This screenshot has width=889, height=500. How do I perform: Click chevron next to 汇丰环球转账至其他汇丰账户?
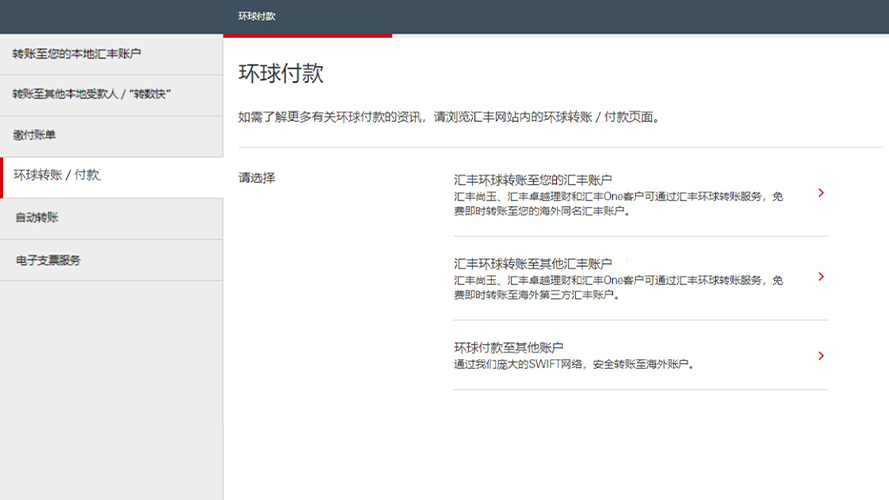(821, 277)
